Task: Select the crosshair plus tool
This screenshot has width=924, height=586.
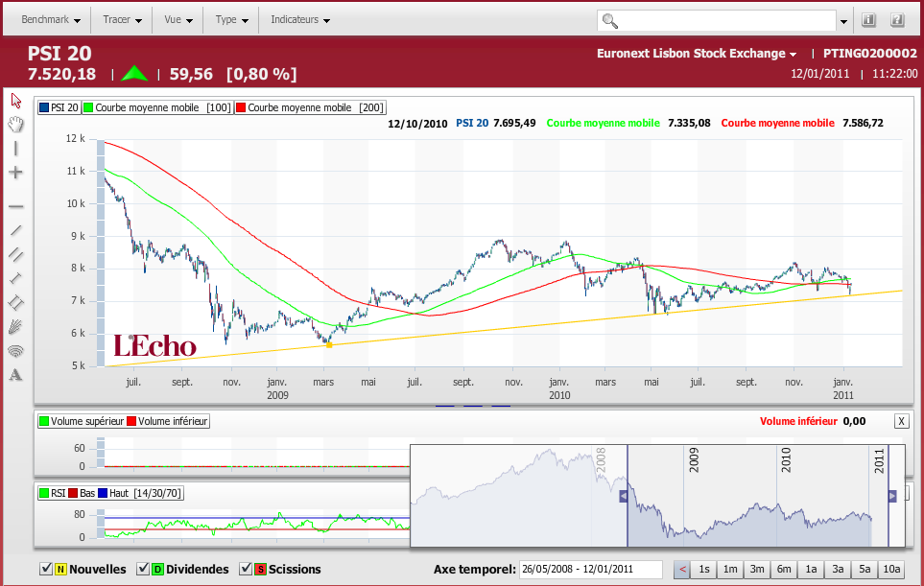Action: 16,173
